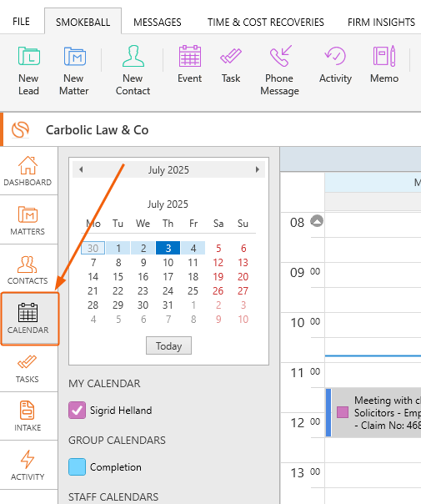Switch to the Messages tab
The image size is (421, 504).
pos(158,23)
